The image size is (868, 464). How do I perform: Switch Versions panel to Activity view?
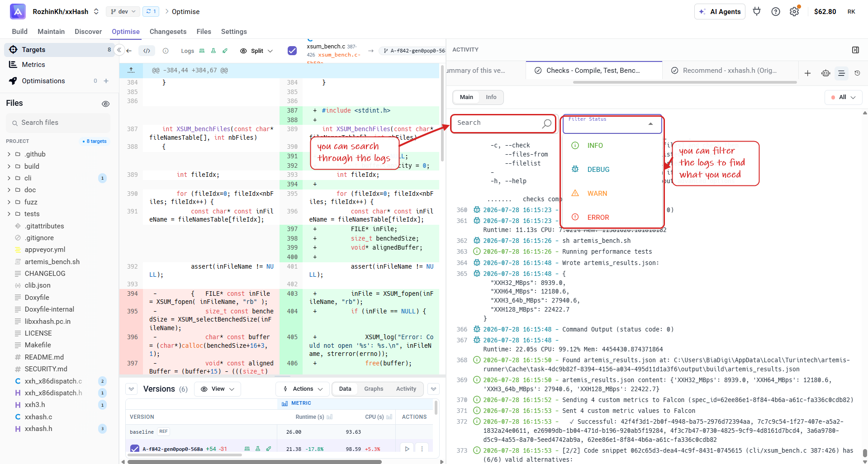(406, 389)
